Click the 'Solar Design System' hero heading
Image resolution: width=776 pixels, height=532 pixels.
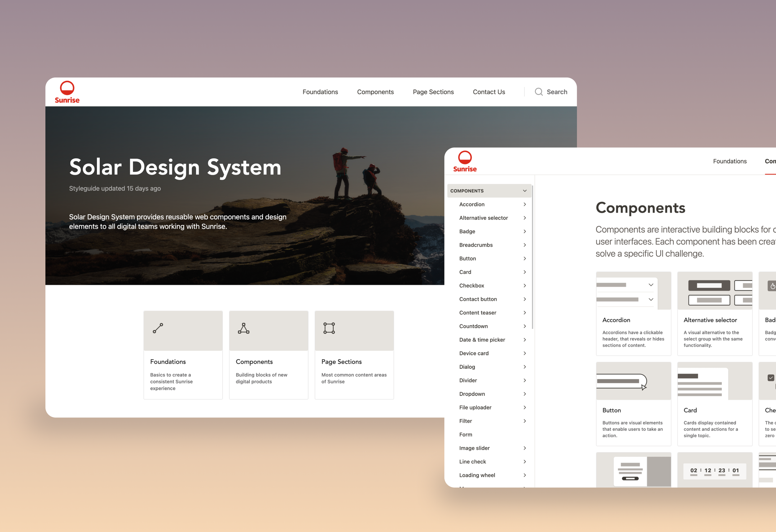(175, 167)
